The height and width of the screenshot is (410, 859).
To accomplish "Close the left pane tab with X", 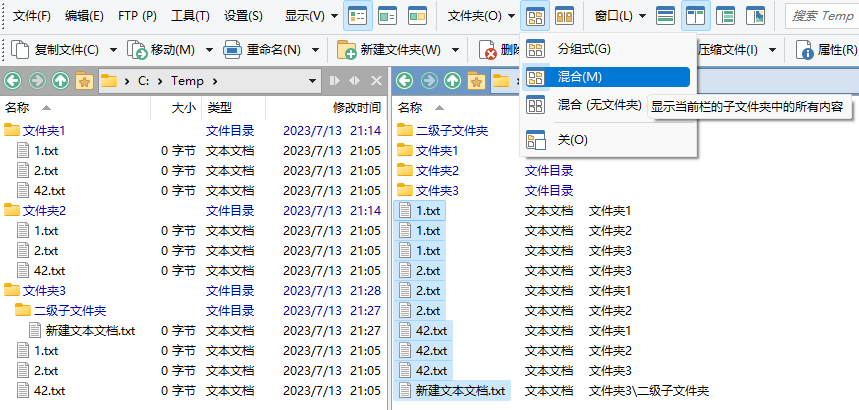I will tap(376, 81).
